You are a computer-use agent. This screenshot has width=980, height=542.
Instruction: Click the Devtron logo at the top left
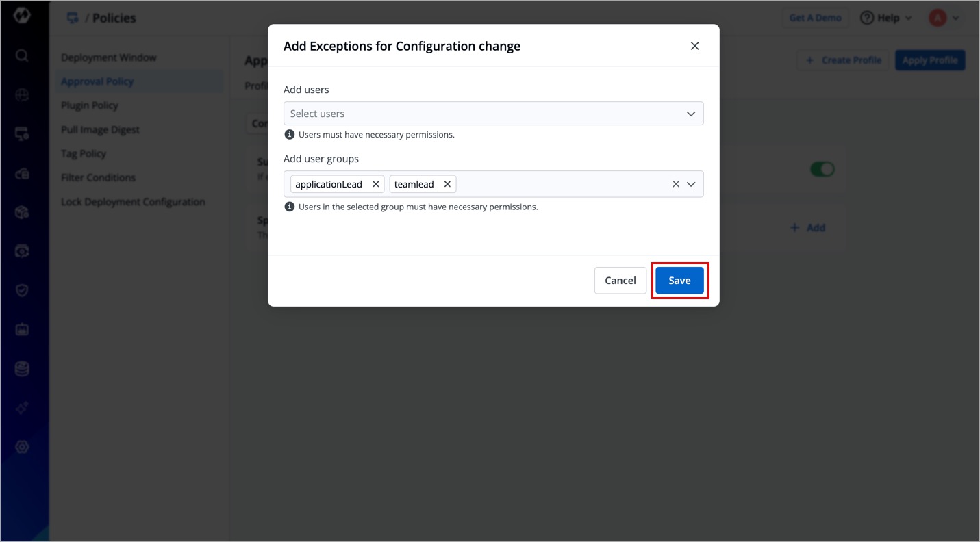pos(22,17)
